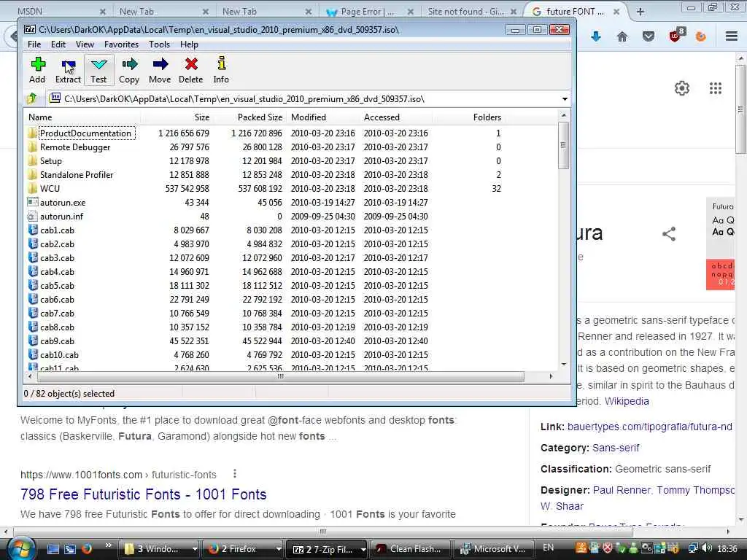Select the autorun.exe file icon
Viewport: 747px width, 560px height.
32,203
